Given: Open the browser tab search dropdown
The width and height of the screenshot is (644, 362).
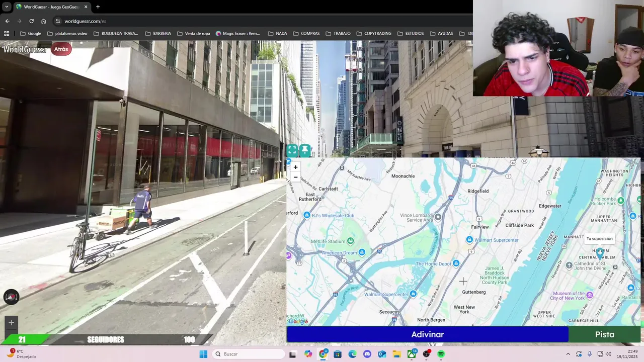Looking at the screenshot, I should 7,7.
